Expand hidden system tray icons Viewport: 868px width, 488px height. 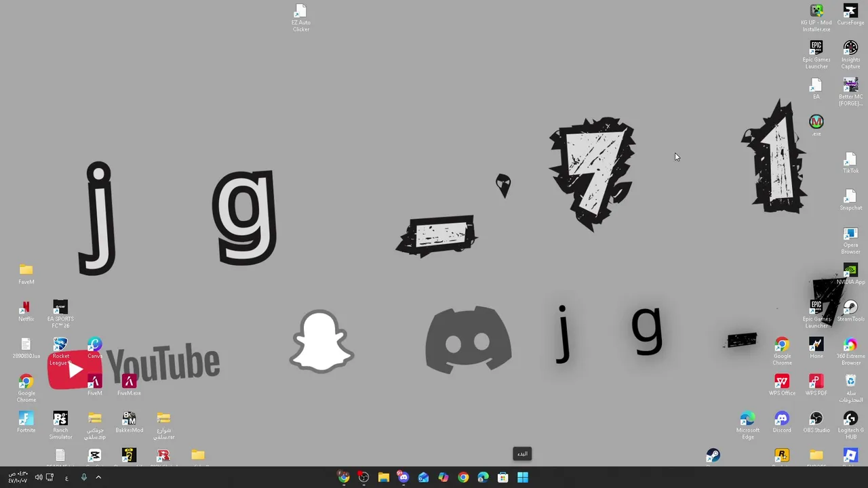click(98, 478)
